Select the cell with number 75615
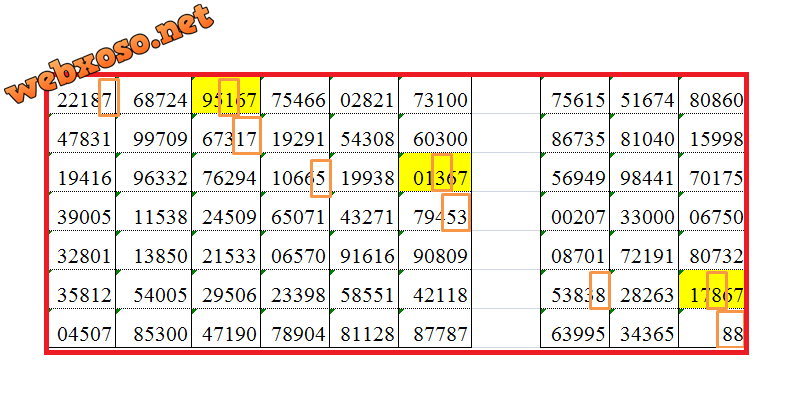 pos(575,95)
